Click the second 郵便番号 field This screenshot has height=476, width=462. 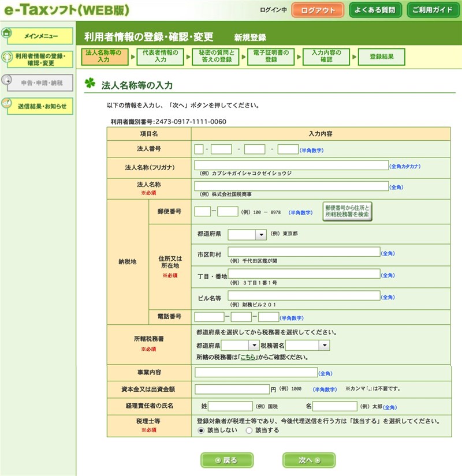(228, 211)
